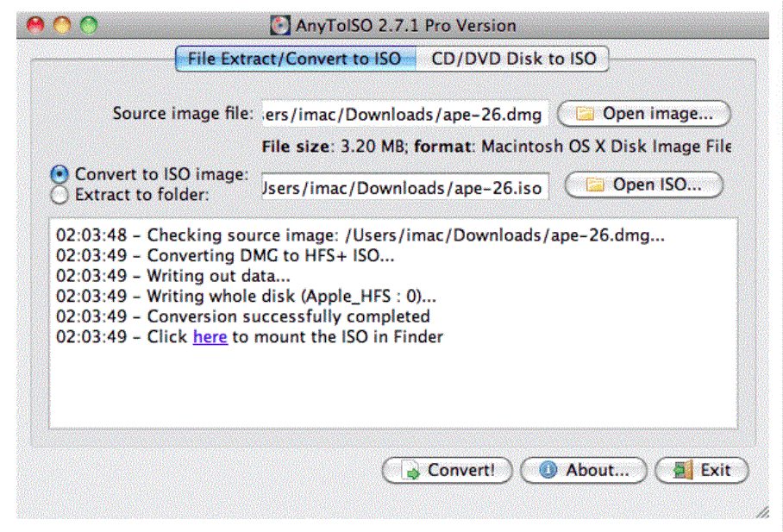Click the resize grip at window corner
783x532 pixels.
coord(762,511)
